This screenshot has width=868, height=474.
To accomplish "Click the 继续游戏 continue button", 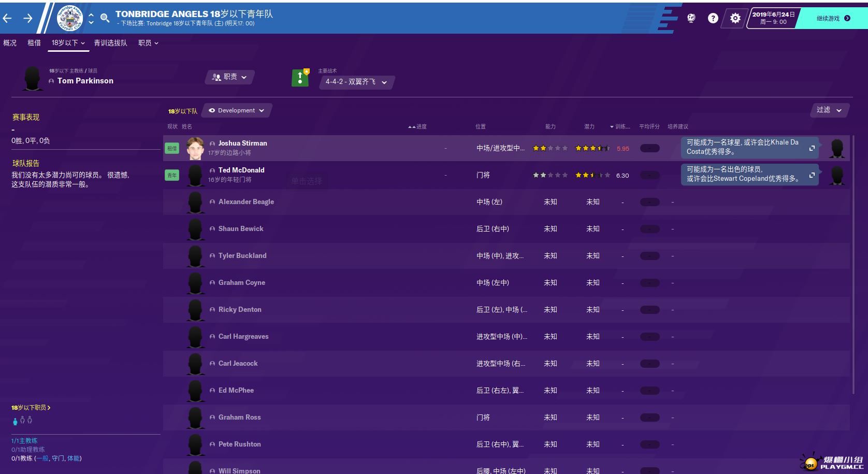I will [x=833, y=18].
